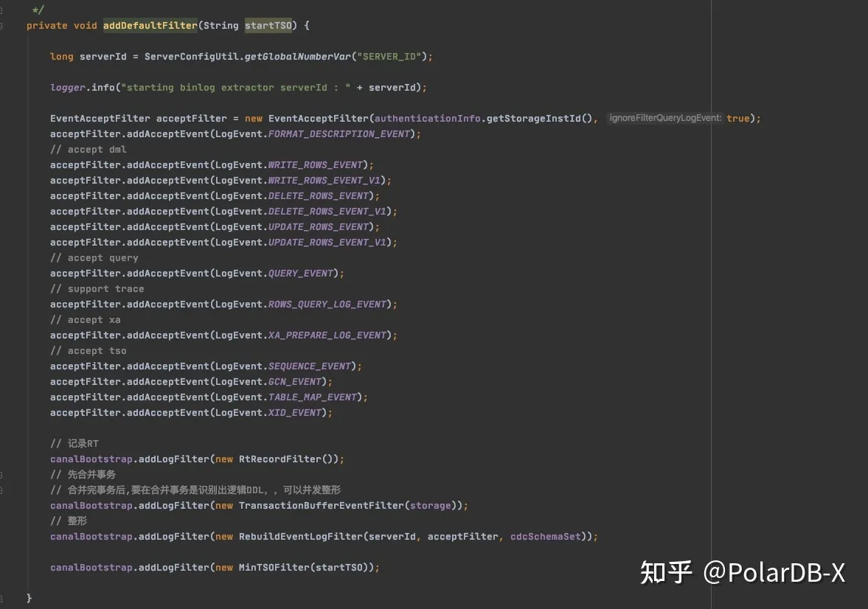Click the // accept dml comment
Image resolution: width=868 pixels, height=609 pixels.
87,149
